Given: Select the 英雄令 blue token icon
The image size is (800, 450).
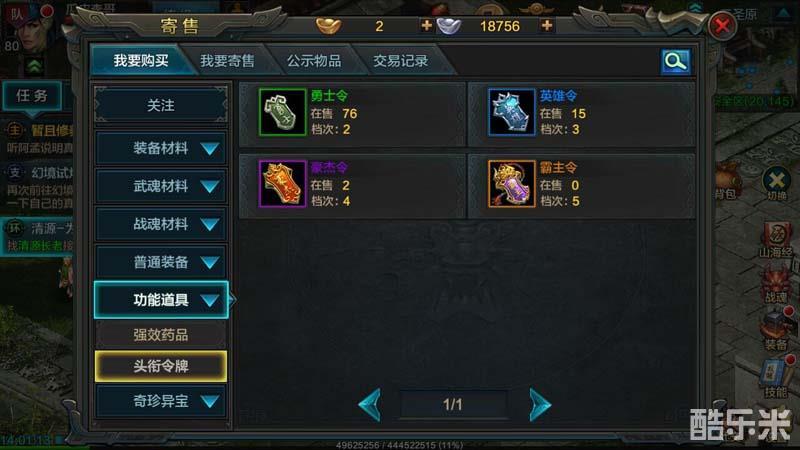Looking at the screenshot, I should (x=512, y=112).
